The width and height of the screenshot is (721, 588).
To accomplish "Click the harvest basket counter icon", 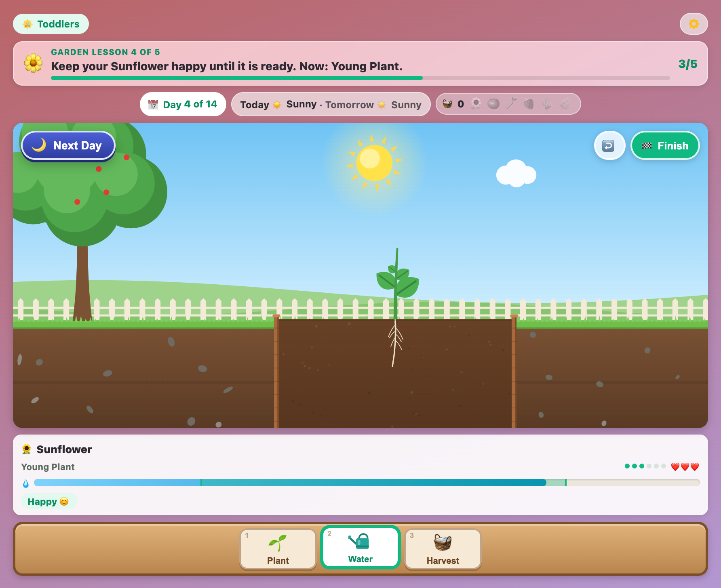I will [x=447, y=104].
